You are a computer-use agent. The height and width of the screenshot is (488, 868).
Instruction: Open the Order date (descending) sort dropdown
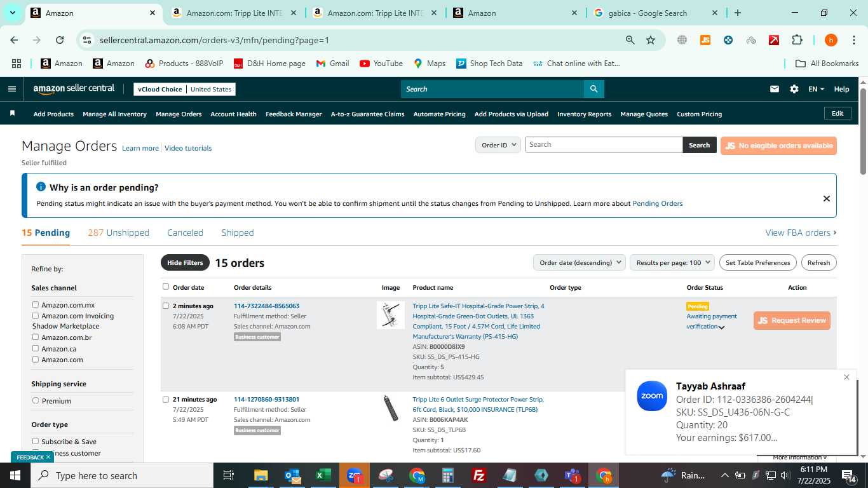pyautogui.click(x=579, y=262)
